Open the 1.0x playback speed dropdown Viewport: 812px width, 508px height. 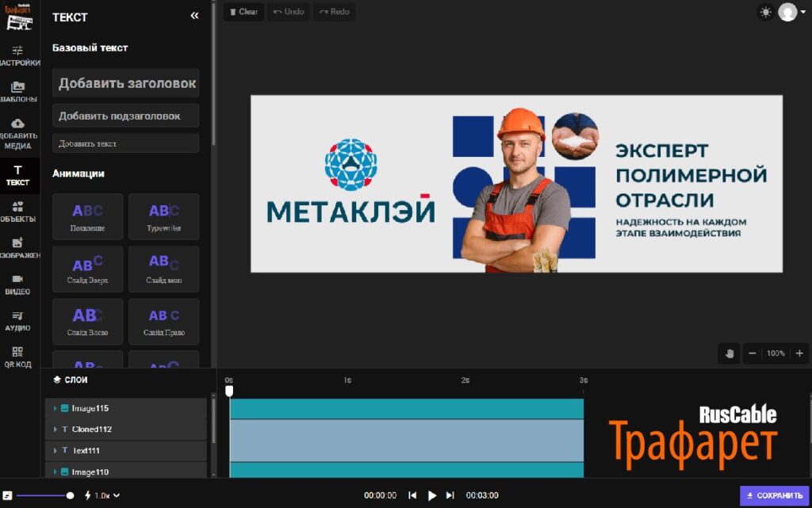tap(102, 495)
